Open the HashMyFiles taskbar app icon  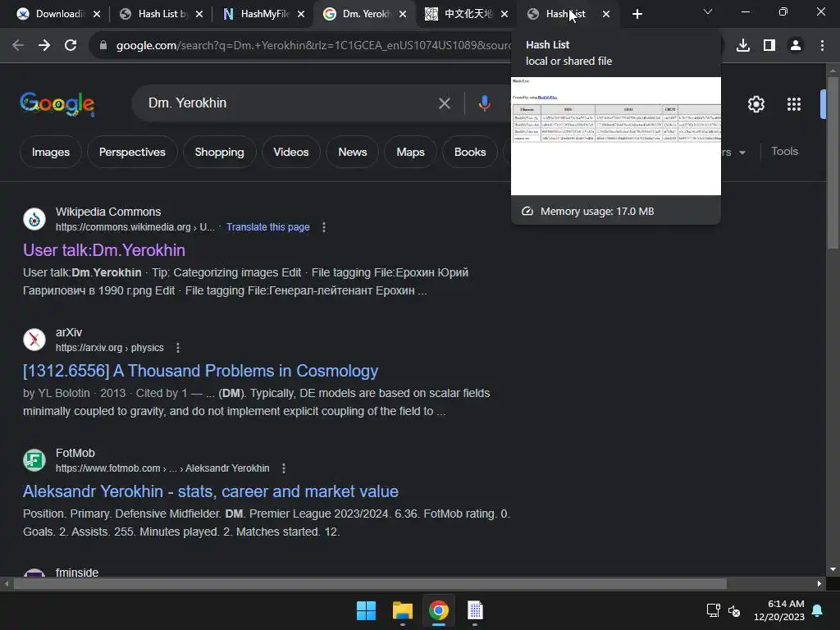coord(475,610)
